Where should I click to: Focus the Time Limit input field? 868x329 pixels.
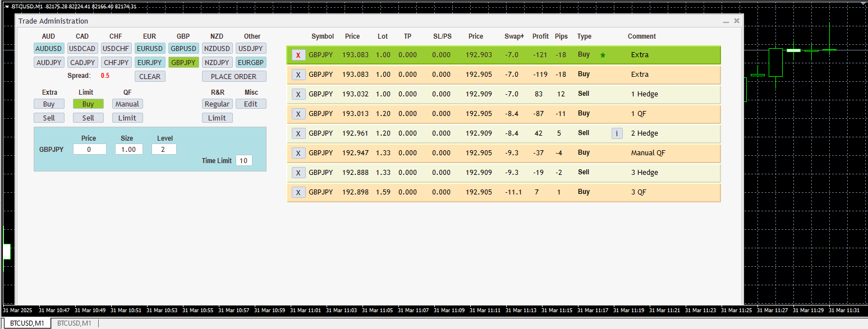point(244,161)
